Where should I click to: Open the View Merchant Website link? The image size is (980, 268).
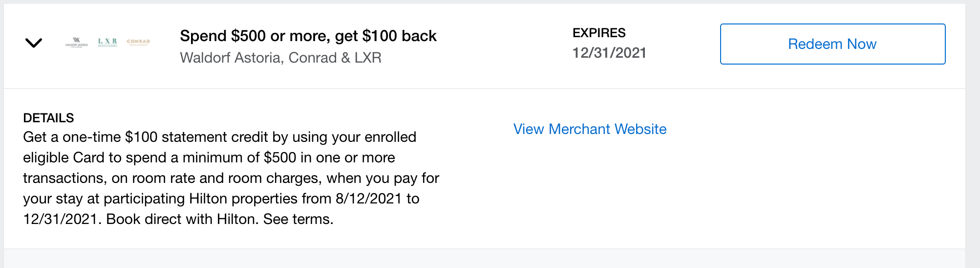(590, 129)
